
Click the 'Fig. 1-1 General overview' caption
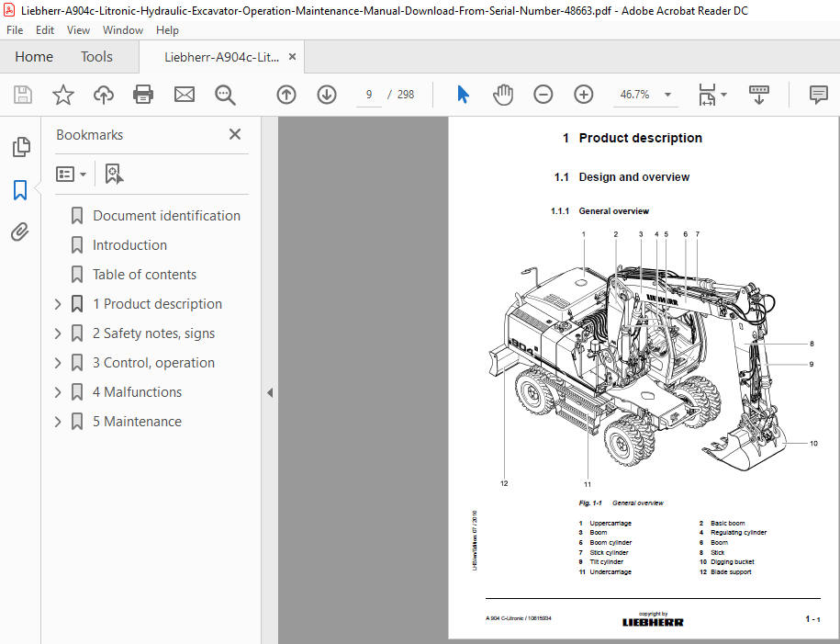click(621, 503)
